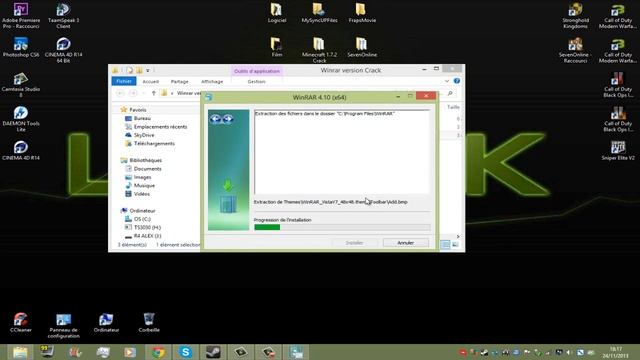This screenshot has height=360, width=640.
Task: Open Skype from the taskbar
Action: point(185,352)
